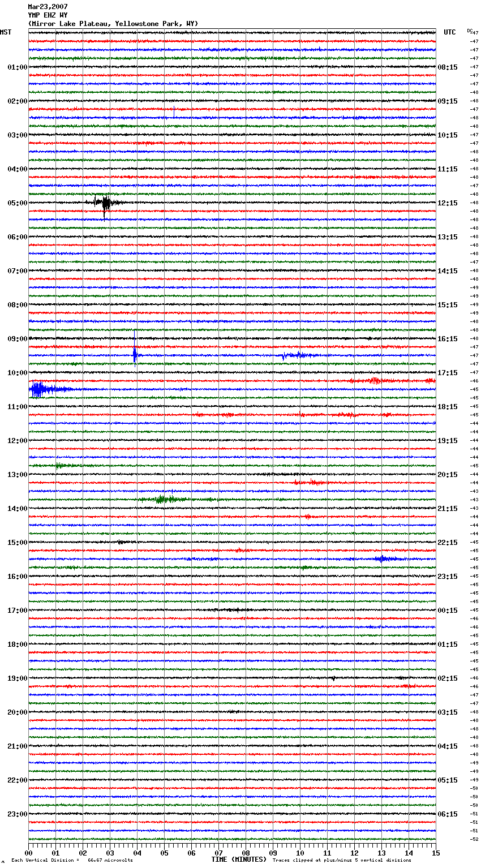Viewport: 481px width, 868px height.
Task: Click the TIME (MINUTES) axis title
Action: [x=239, y=860]
